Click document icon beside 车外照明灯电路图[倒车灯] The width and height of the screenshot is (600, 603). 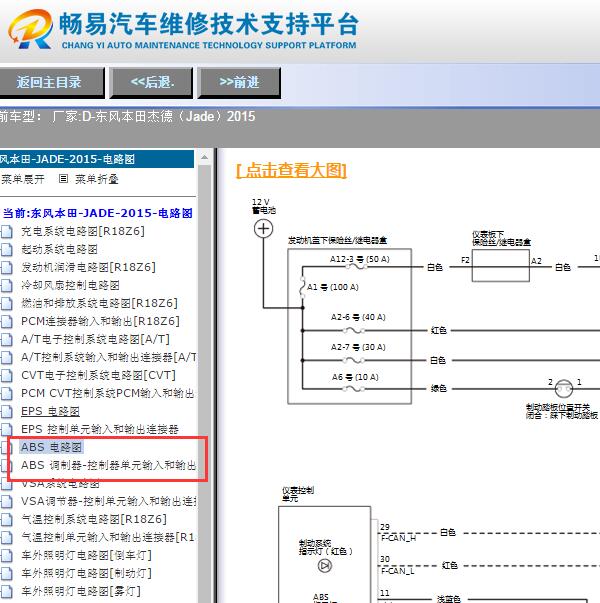(x=7, y=556)
